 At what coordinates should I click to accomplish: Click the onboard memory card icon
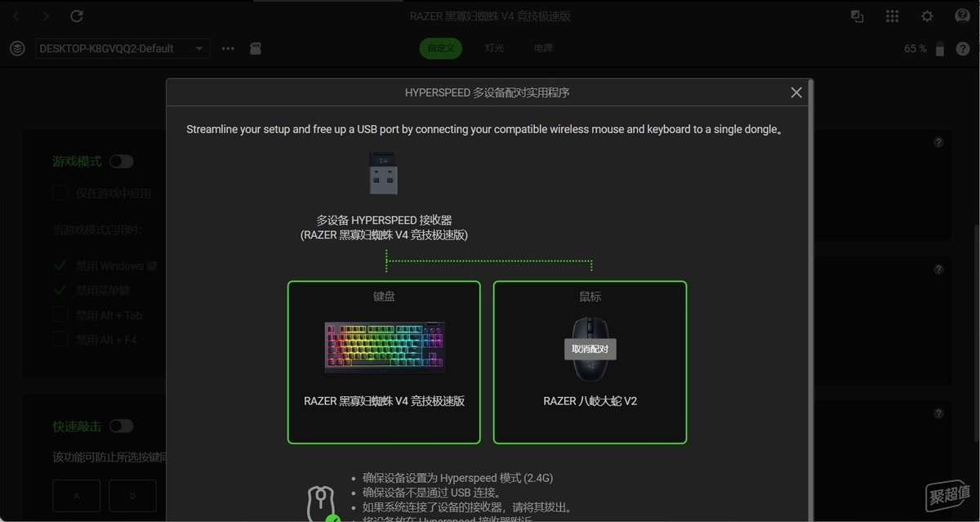[x=256, y=49]
